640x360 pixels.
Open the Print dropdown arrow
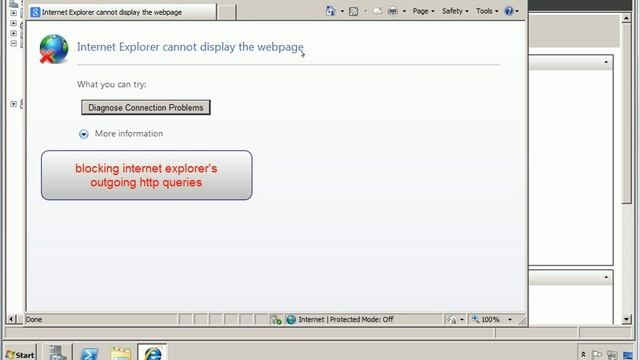[x=404, y=11]
